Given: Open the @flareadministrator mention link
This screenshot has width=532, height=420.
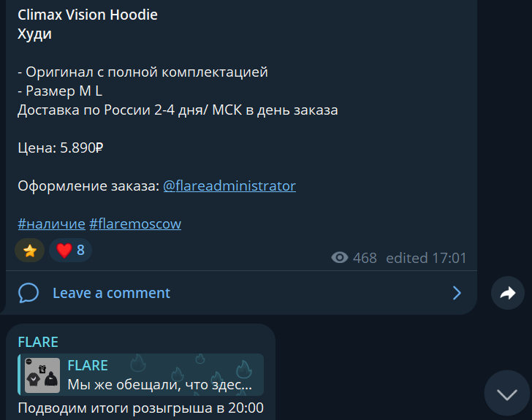Looking at the screenshot, I should pyautogui.click(x=229, y=186).
